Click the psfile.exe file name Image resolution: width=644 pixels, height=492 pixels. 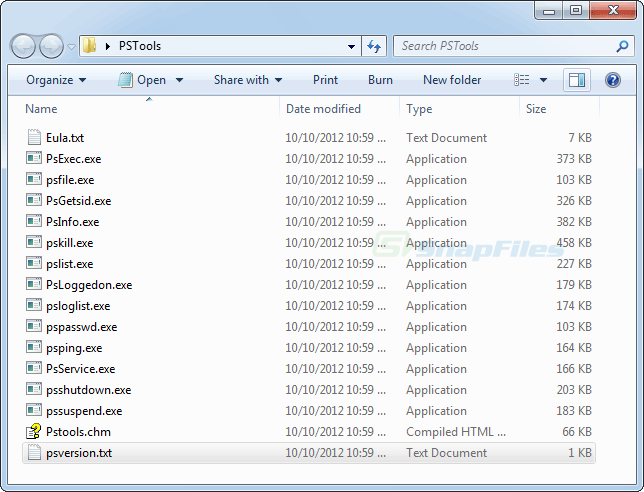70,180
